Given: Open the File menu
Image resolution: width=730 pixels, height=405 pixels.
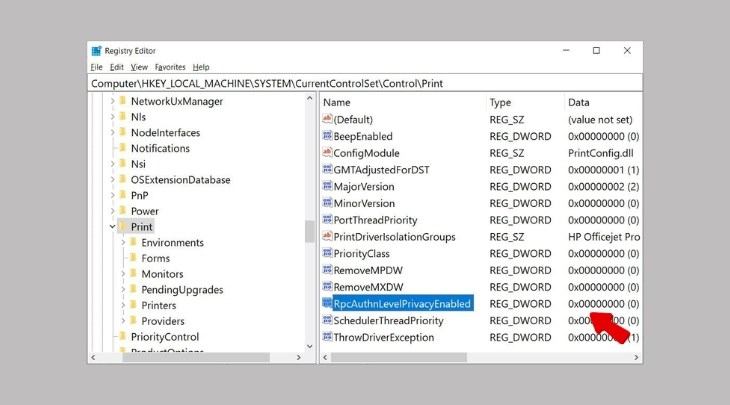Looking at the screenshot, I should pyautogui.click(x=97, y=67).
